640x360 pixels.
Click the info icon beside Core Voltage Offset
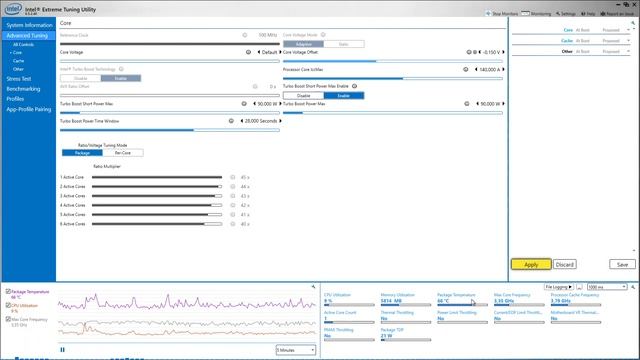469,52
